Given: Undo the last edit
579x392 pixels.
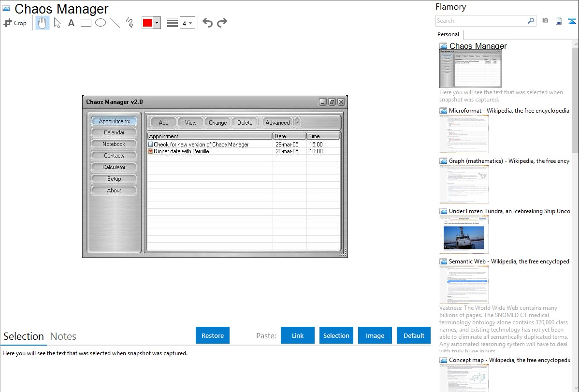Looking at the screenshot, I should pos(207,23).
